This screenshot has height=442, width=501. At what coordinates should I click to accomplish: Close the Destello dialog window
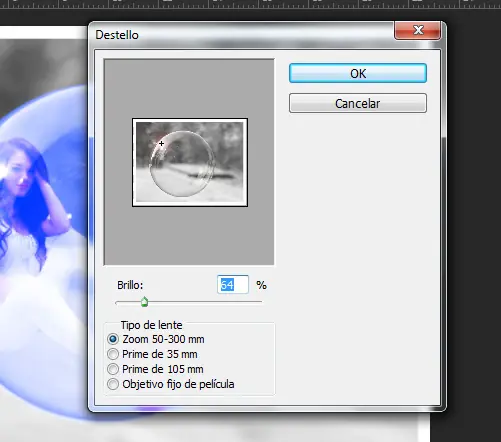(x=418, y=30)
